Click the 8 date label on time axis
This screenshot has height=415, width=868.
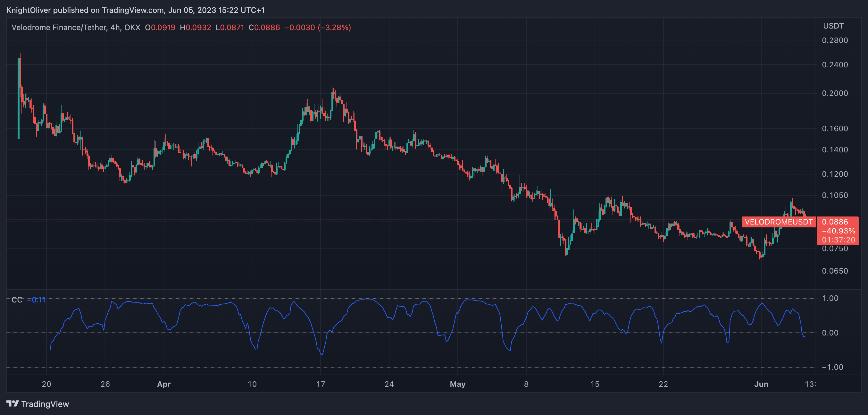point(526,384)
